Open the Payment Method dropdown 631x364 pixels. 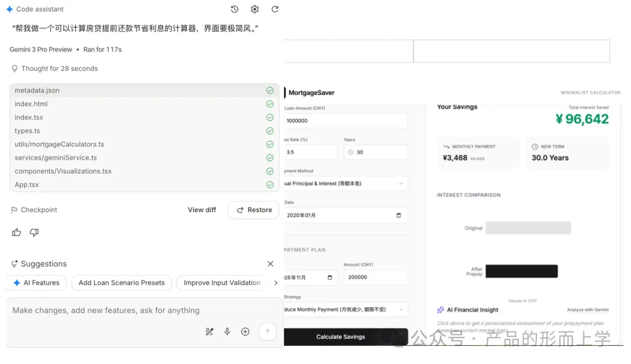tap(345, 183)
